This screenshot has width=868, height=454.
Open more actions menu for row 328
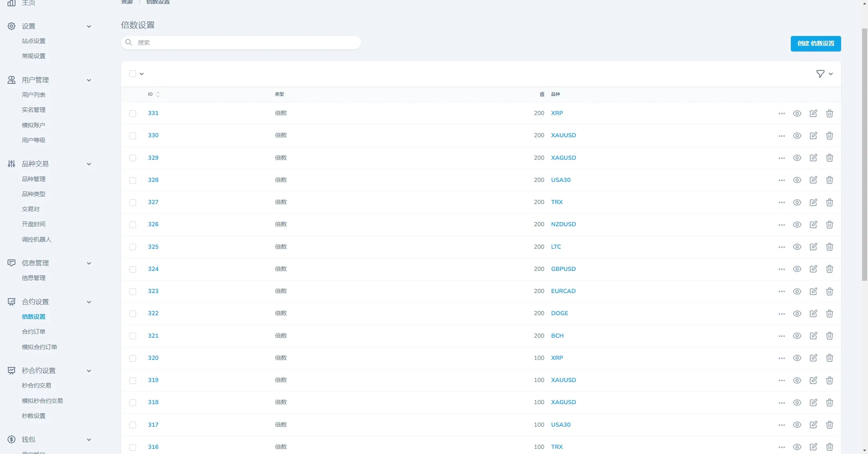point(781,180)
